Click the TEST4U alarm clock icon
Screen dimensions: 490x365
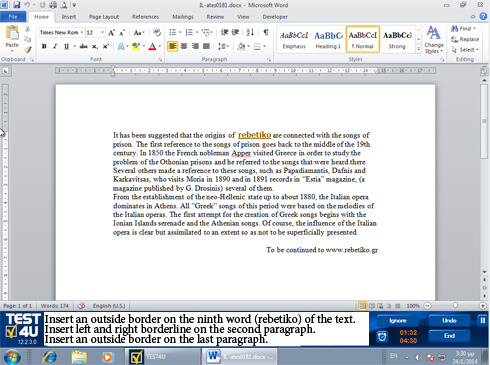tap(382, 337)
